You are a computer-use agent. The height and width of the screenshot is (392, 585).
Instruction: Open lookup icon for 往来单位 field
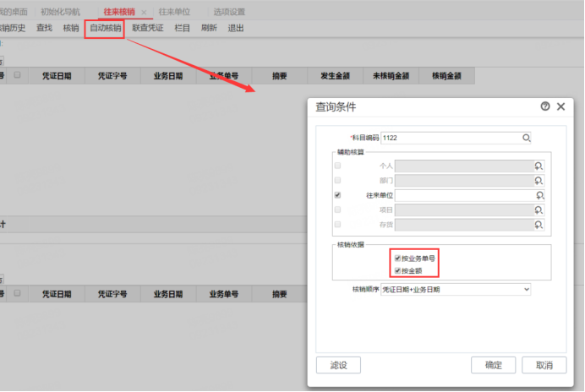click(x=538, y=195)
